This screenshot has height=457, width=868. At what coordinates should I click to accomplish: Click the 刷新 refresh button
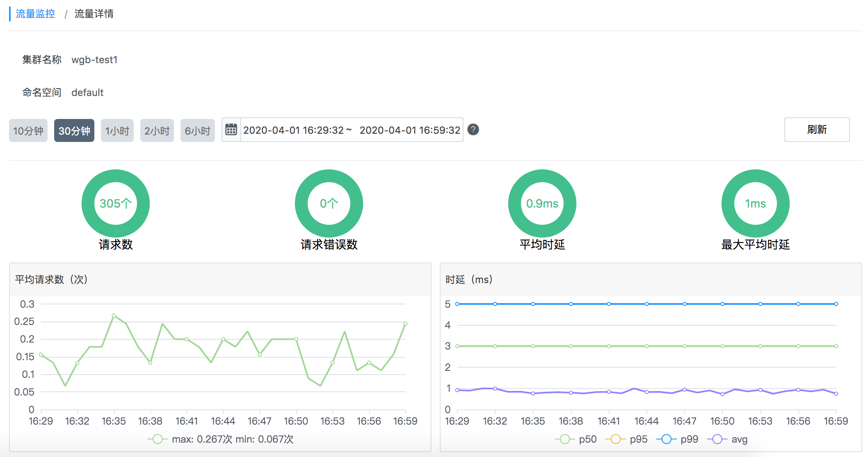tap(817, 130)
